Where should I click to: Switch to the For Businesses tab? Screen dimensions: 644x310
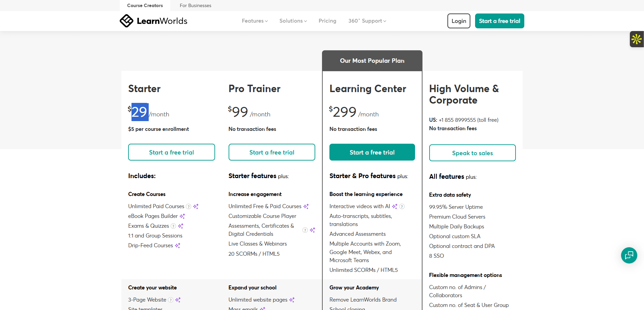coord(196,5)
